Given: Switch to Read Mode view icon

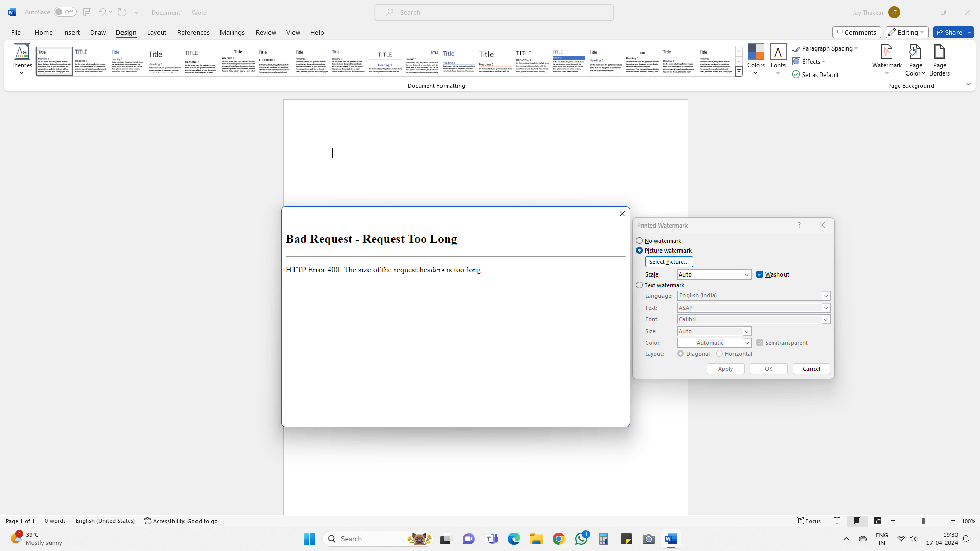Looking at the screenshot, I should click(x=837, y=521).
